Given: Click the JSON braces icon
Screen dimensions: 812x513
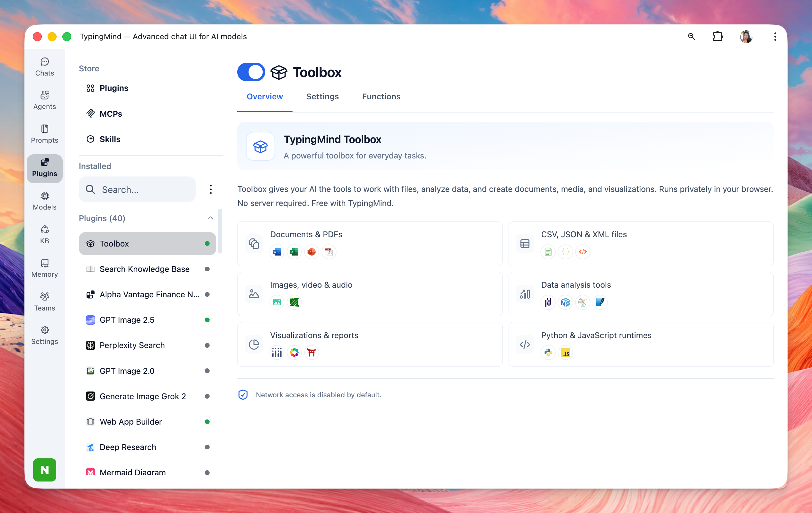Looking at the screenshot, I should click(565, 252).
